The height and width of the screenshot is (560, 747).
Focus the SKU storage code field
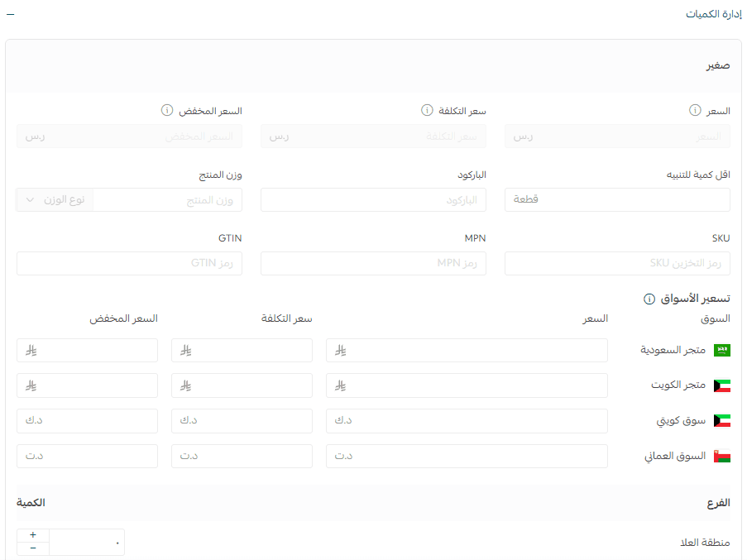click(x=617, y=264)
